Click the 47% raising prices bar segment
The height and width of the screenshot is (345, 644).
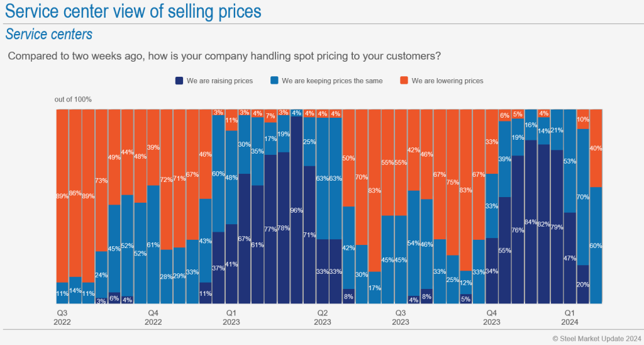[x=569, y=258]
